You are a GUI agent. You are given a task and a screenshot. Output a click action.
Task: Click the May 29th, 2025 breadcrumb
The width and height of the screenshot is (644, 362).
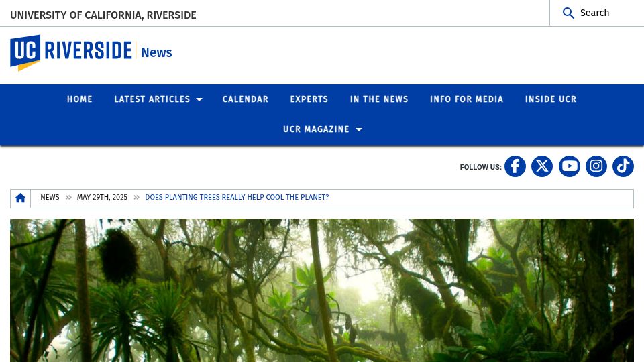(102, 197)
